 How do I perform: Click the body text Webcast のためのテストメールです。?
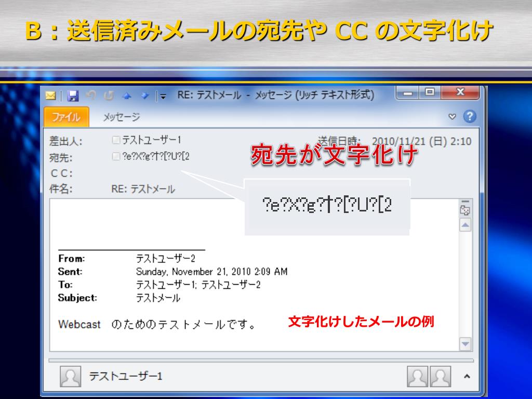click(157, 324)
